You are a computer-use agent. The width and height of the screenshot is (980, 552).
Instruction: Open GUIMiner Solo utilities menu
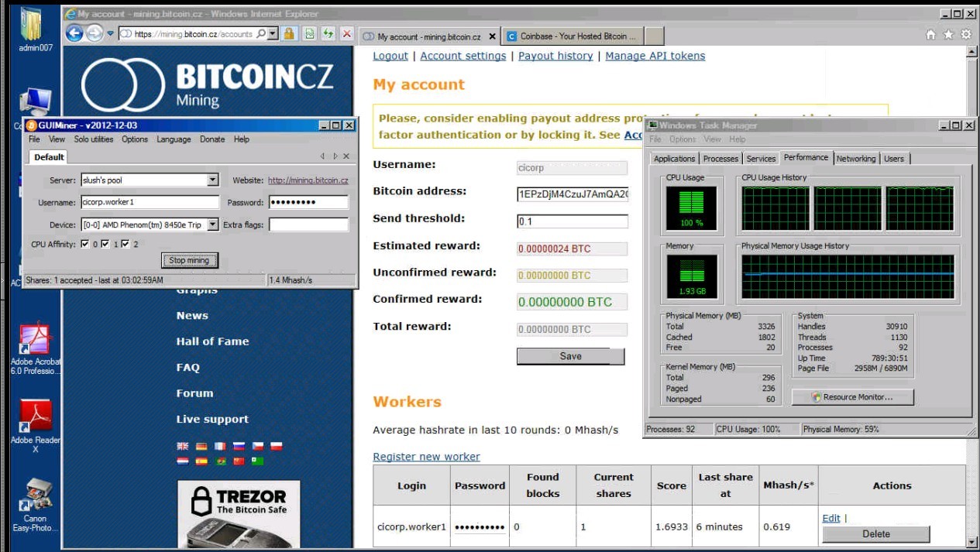point(94,139)
